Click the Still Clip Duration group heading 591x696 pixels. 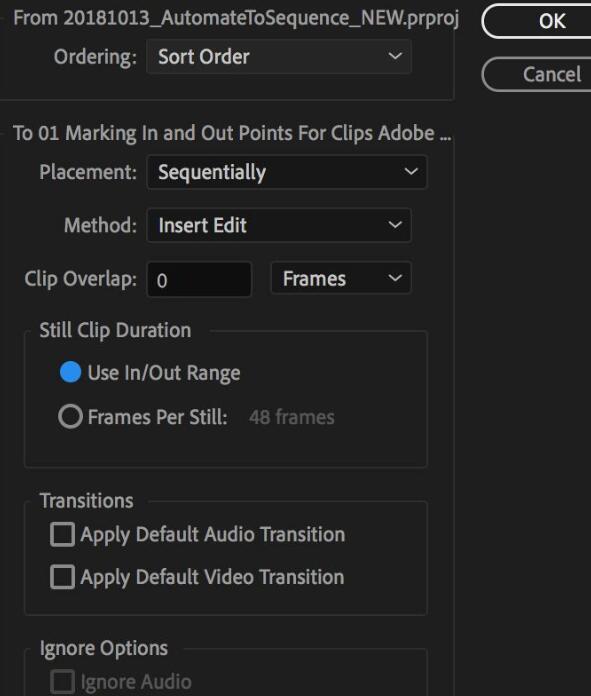coord(115,330)
